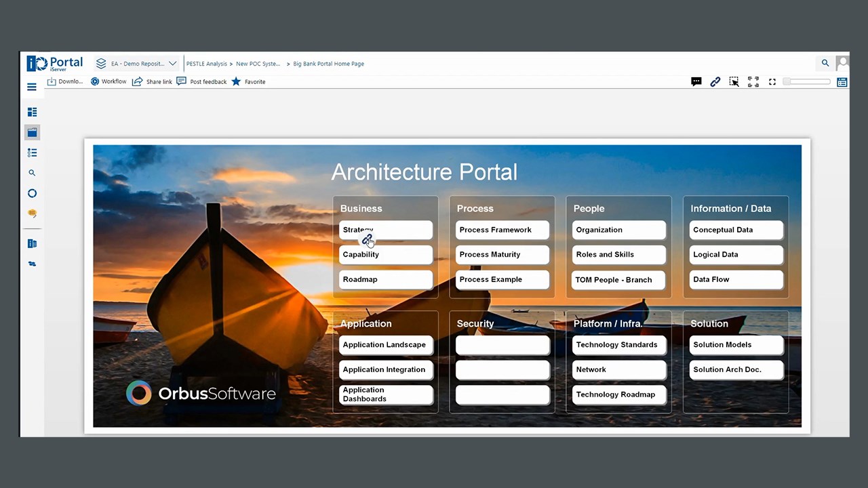
Task: Open the EA - Demo Repository dropdown
Action: (x=136, y=64)
